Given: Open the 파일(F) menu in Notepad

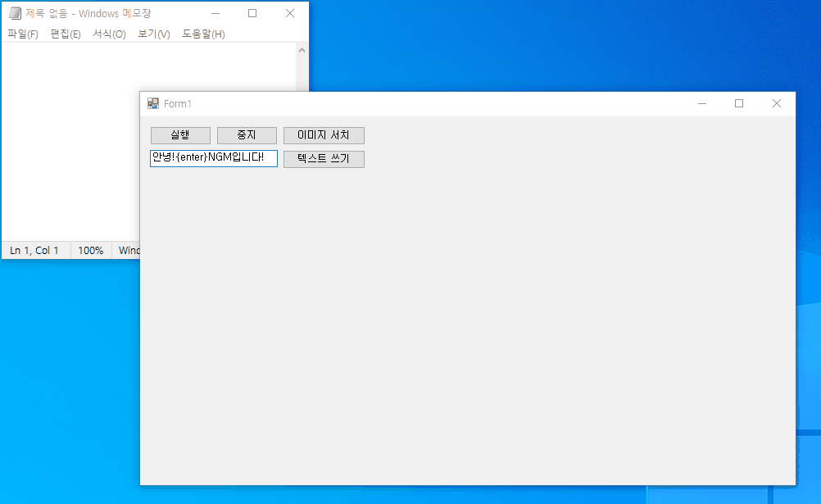Looking at the screenshot, I should (x=23, y=34).
